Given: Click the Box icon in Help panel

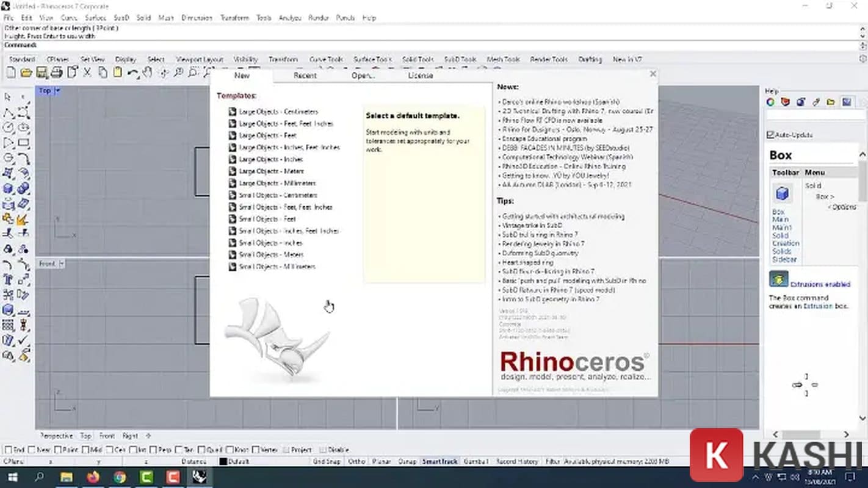Looking at the screenshot, I should [x=783, y=194].
